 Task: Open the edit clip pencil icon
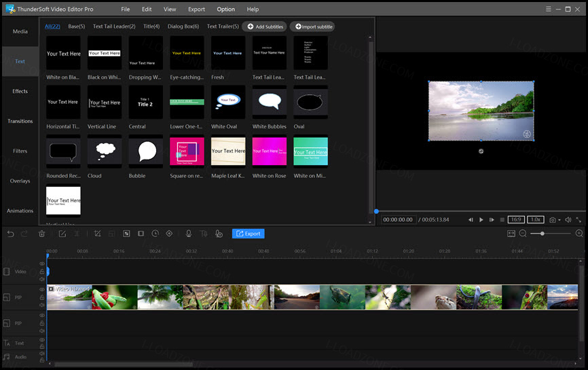point(62,234)
